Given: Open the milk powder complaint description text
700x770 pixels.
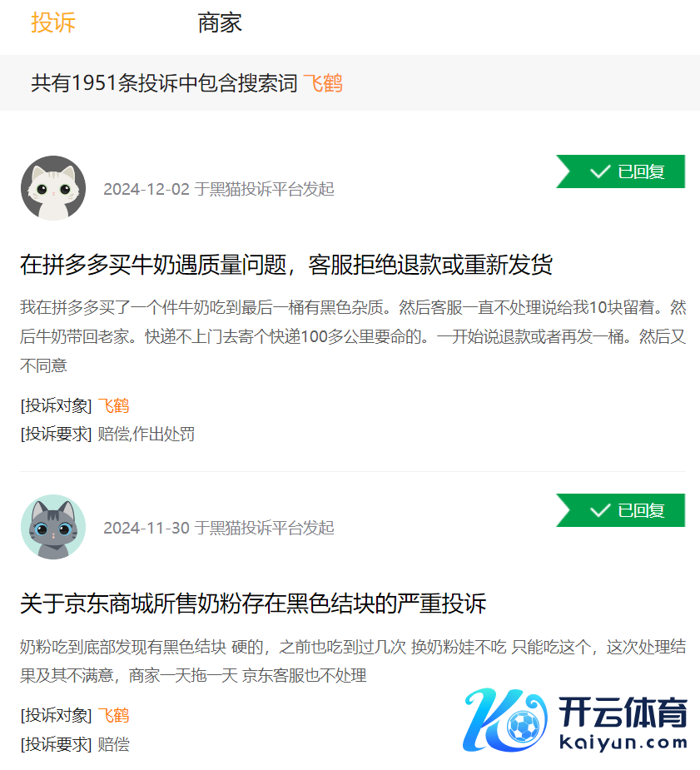Looking at the screenshot, I should [x=353, y=661].
